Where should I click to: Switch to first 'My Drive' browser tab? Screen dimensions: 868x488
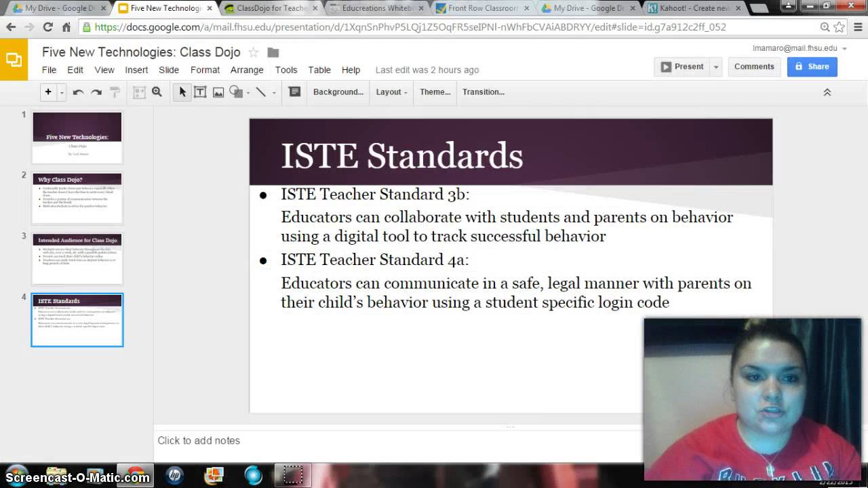click(60, 8)
